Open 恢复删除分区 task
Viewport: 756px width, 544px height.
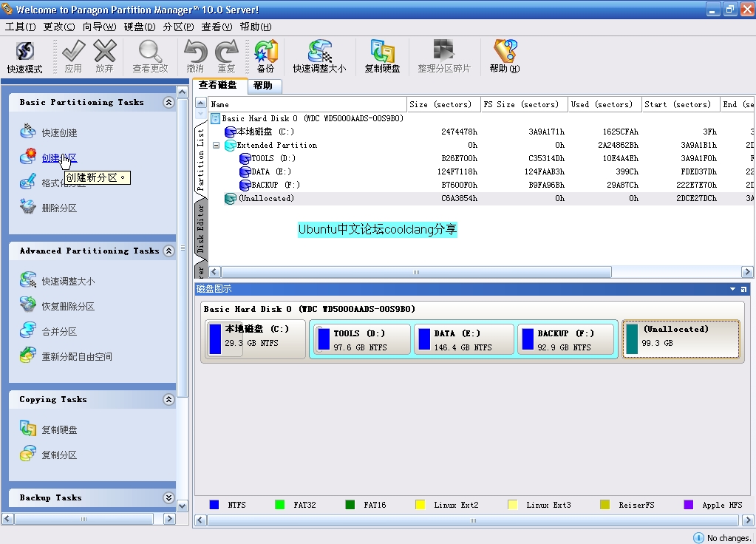coord(68,306)
